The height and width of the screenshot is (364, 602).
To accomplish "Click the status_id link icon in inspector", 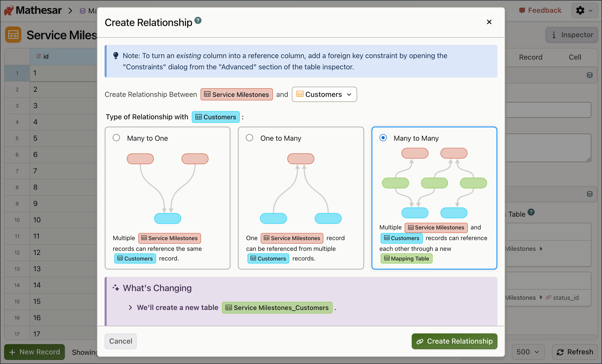I will [x=548, y=297].
